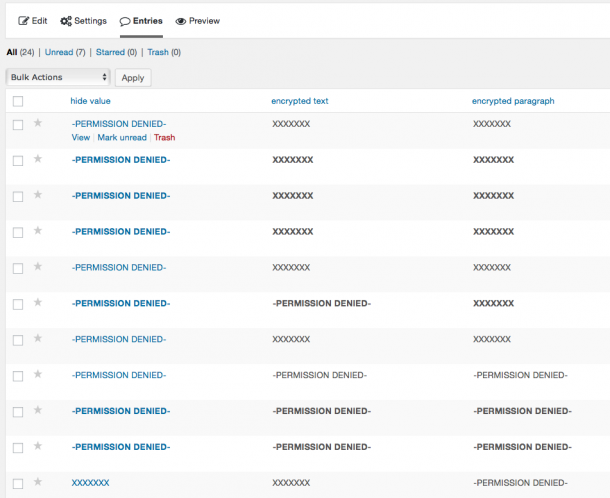This screenshot has height=498, width=610.
Task: Click Mark unread under first entry
Action: (x=122, y=137)
